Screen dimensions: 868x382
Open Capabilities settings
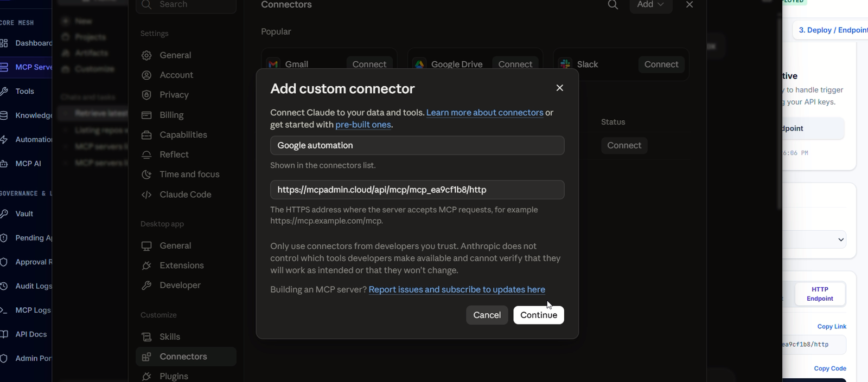[186, 134]
